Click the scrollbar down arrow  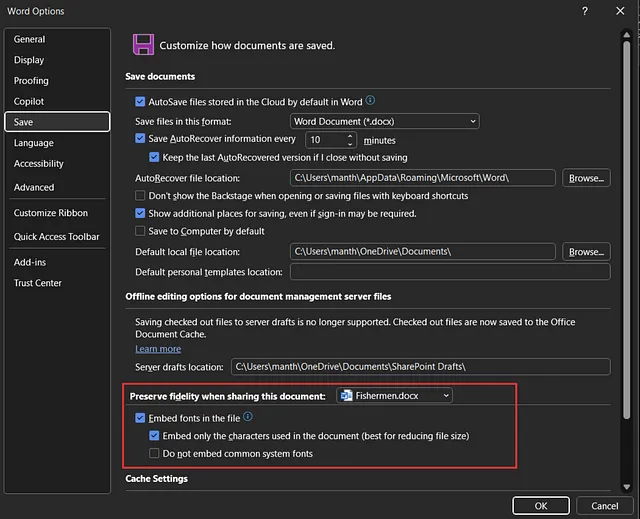point(627,487)
